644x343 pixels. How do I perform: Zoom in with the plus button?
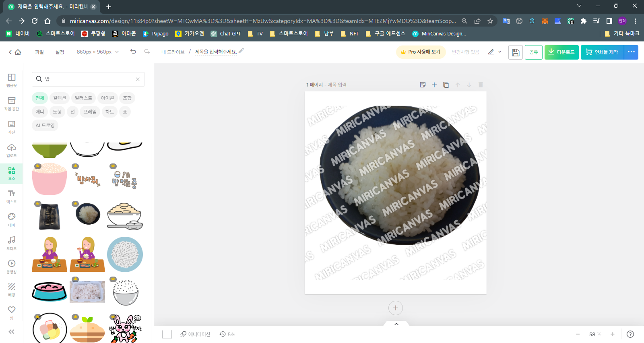coord(613,334)
